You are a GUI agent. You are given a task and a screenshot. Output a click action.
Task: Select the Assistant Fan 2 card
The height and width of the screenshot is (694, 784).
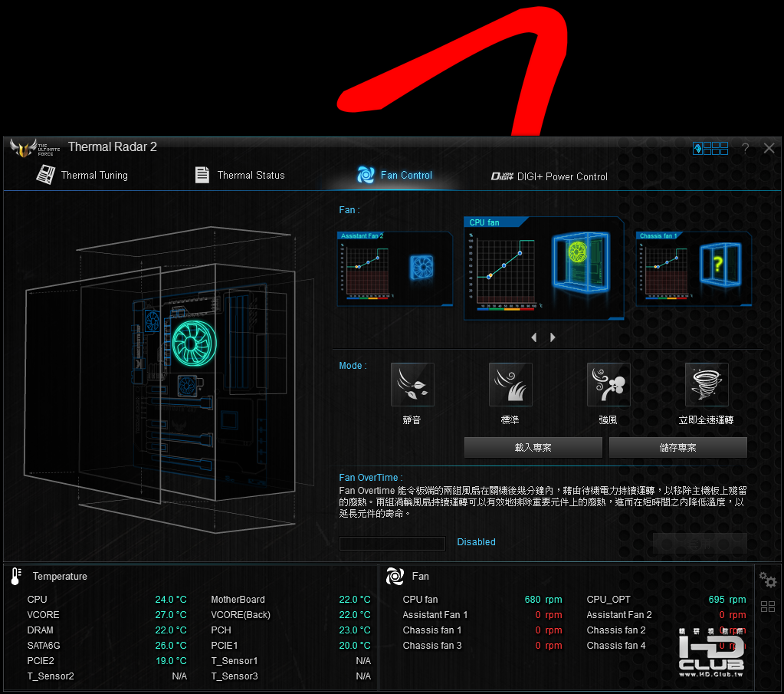(395, 268)
